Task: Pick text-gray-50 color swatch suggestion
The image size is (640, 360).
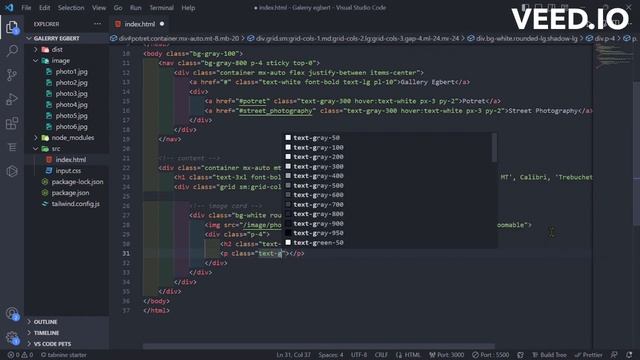Action: [288, 138]
